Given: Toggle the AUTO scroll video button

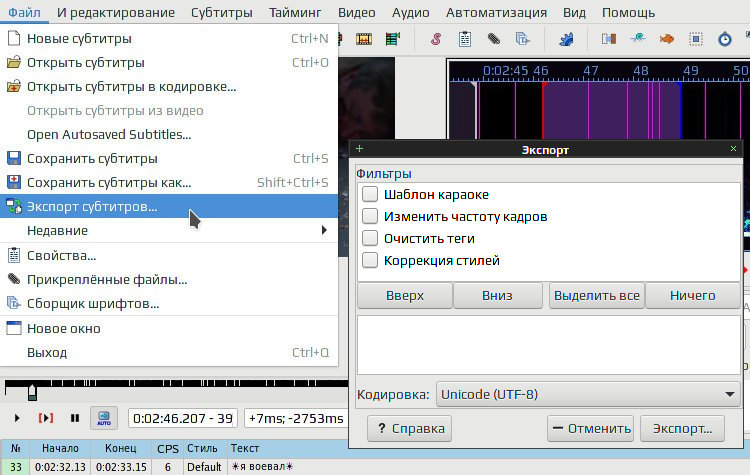Looking at the screenshot, I should [104, 418].
